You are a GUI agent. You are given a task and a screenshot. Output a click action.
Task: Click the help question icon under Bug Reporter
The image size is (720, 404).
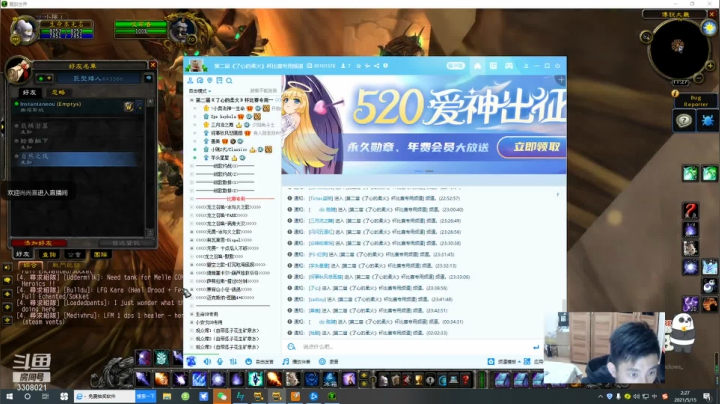click(x=684, y=121)
